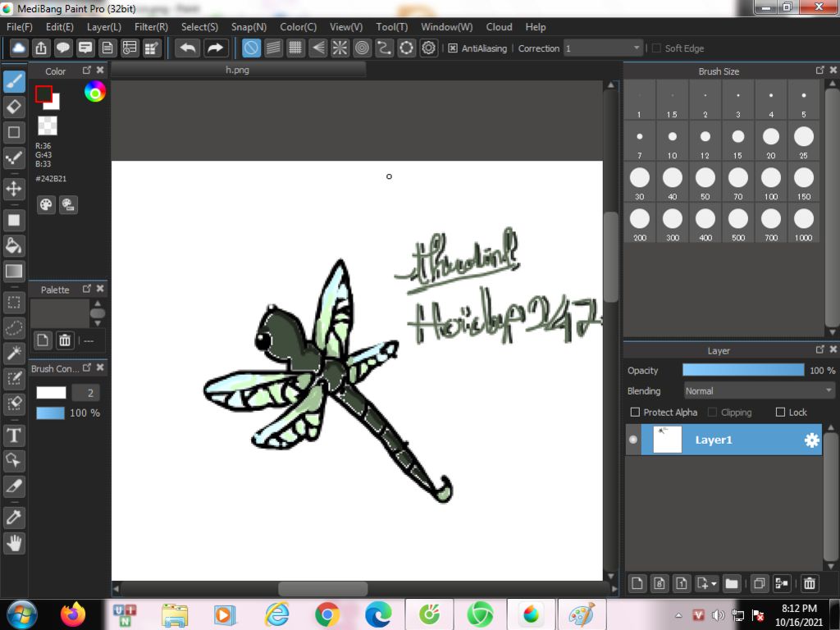The image size is (840, 630).
Task: Open Layer1 settings gear
Action: pyautogui.click(x=811, y=441)
